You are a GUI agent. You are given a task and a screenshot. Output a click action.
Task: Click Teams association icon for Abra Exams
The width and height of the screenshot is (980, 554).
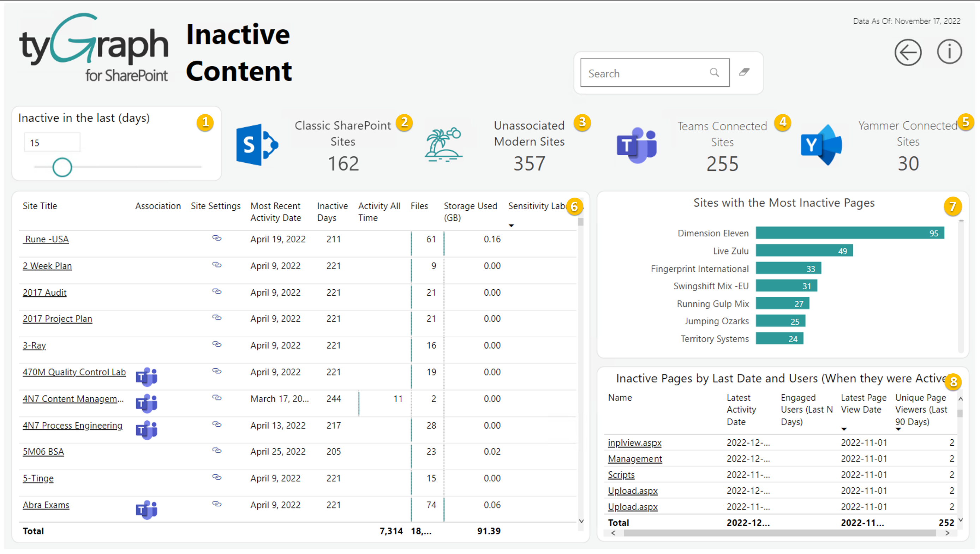coord(147,510)
